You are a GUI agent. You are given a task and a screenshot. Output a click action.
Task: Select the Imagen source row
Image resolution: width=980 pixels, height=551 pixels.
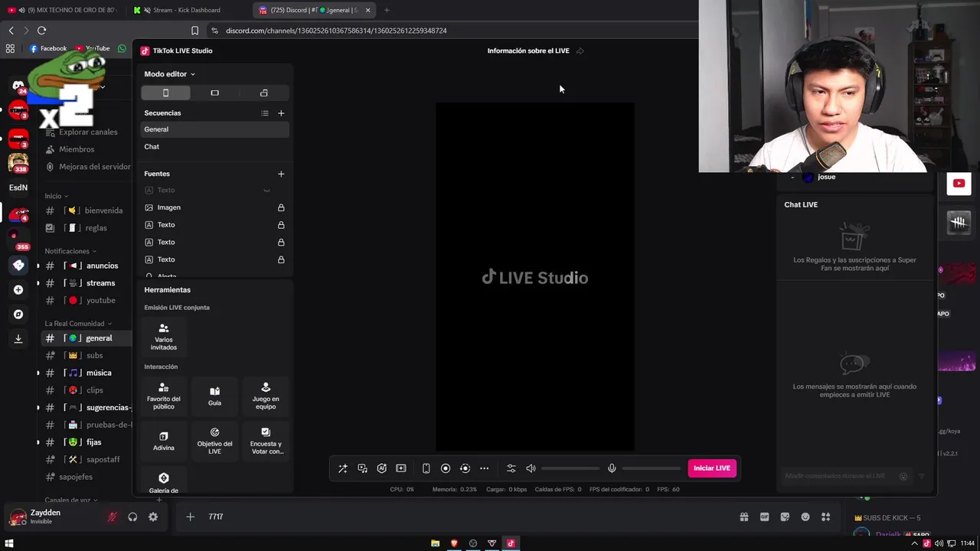click(214, 207)
